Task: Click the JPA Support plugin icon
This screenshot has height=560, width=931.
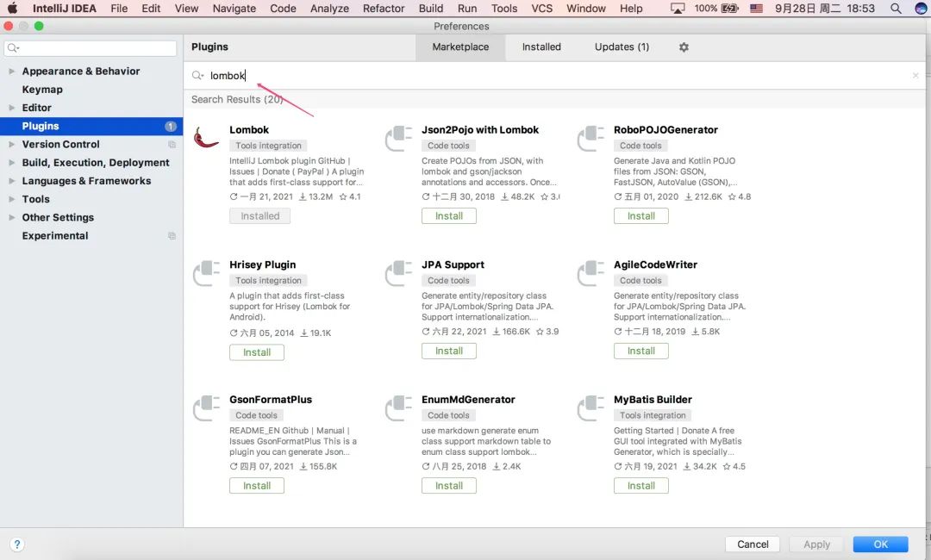Action: (x=398, y=273)
